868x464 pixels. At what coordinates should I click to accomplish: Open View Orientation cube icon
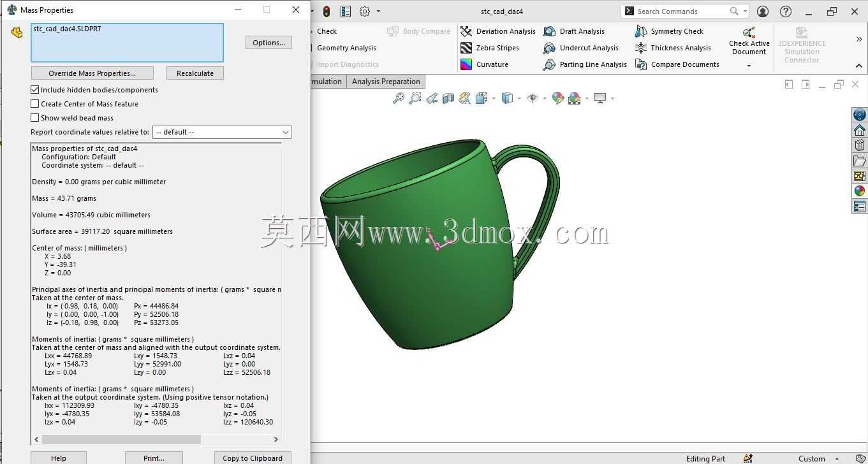coord(482,98)
